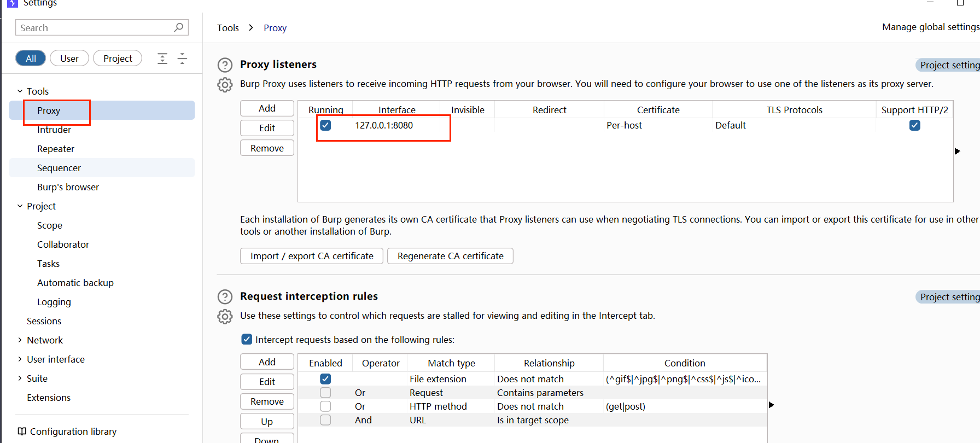Enable the HTTP method rule
Image resolution: width=980 pixels, height=443 pixels.
click(325, 406)
